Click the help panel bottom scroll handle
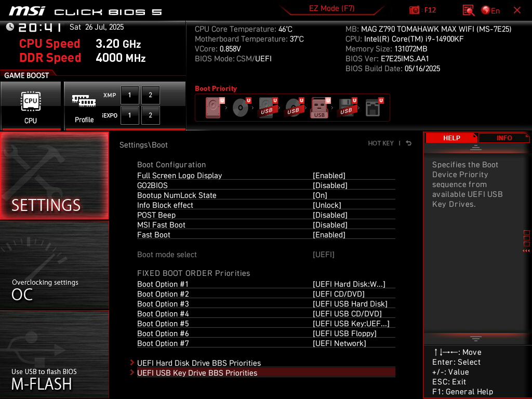The width and height of the screenshot is (532, 399). [x=476, y=339]
